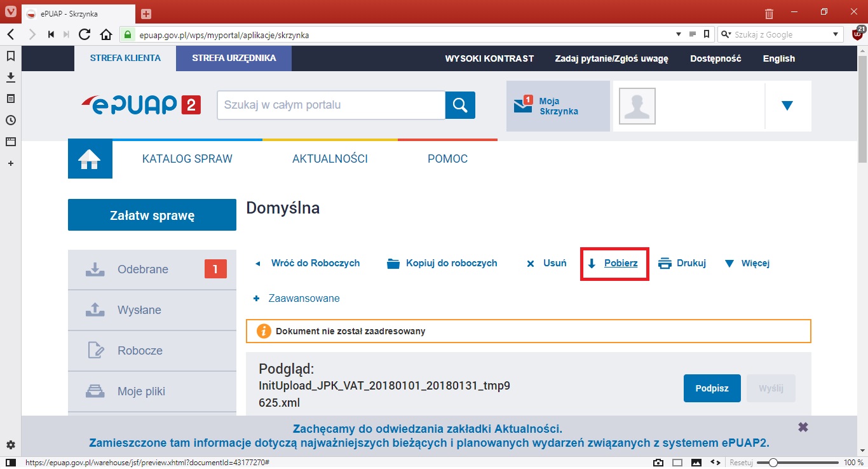Viewport: 868px width, 469px height.
Task: Open the closed tabs trash icon
Action: [x=769, y=13]
